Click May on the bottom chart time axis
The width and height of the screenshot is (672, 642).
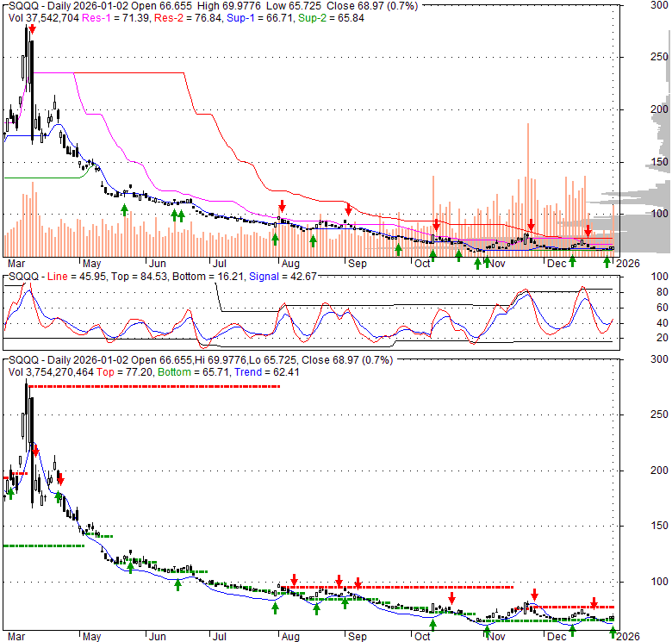[x=91, y=637]
